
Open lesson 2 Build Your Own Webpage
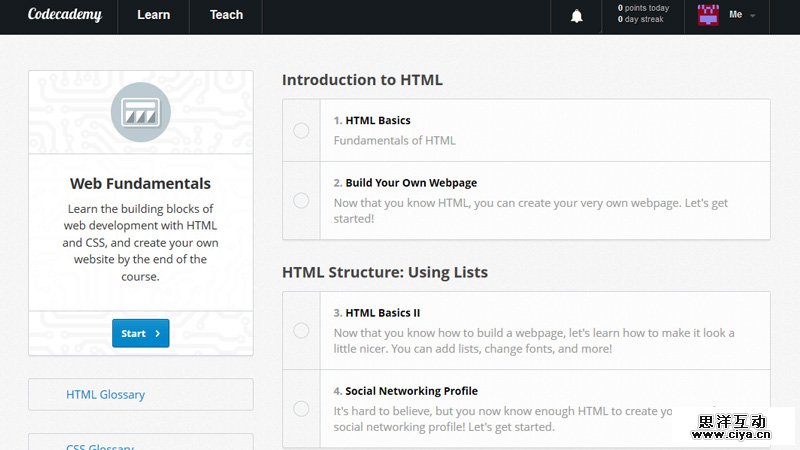(x=411, y=183)
